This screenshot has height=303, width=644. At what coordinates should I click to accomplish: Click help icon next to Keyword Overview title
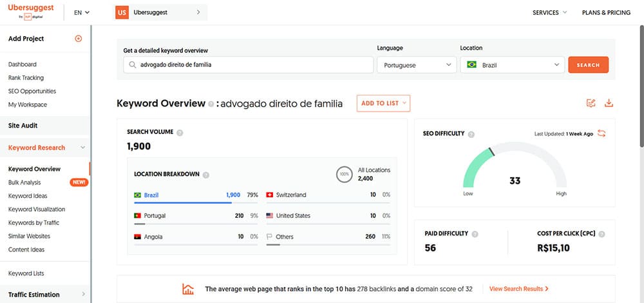(211, 104)
